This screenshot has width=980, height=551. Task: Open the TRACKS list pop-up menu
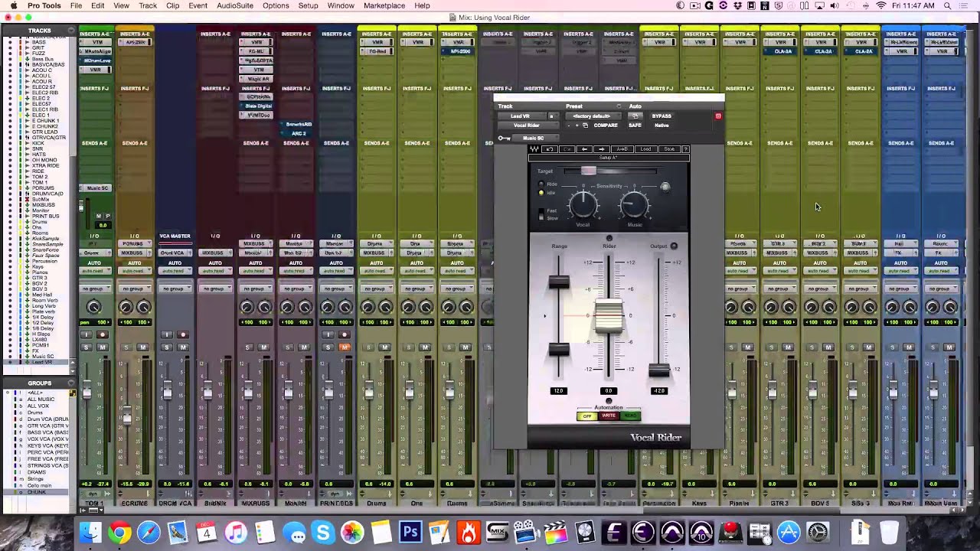pyautogui.click(x=71, y=31)
